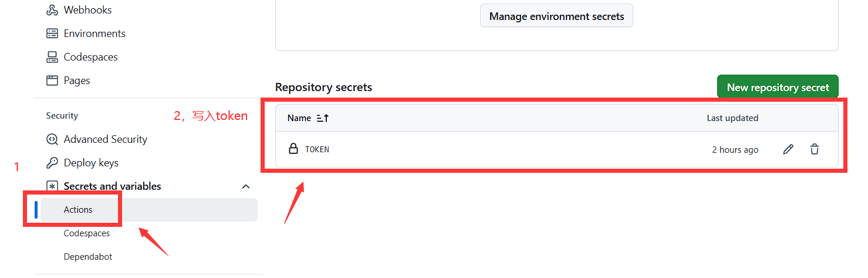Open the Codespaces secrets sub-item
The height and width of the screenshot is (278, 868).
coord(87,233)
